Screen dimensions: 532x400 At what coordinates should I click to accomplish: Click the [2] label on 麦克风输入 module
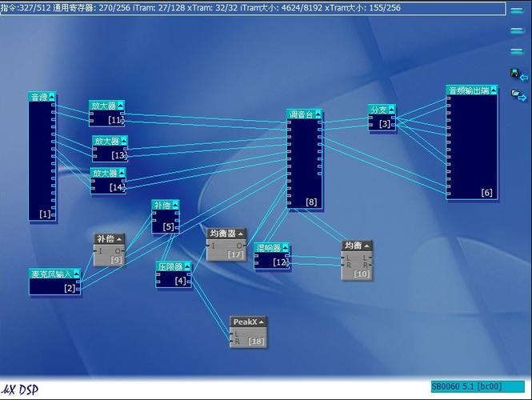pyautogui.click(x=70, y=288)
